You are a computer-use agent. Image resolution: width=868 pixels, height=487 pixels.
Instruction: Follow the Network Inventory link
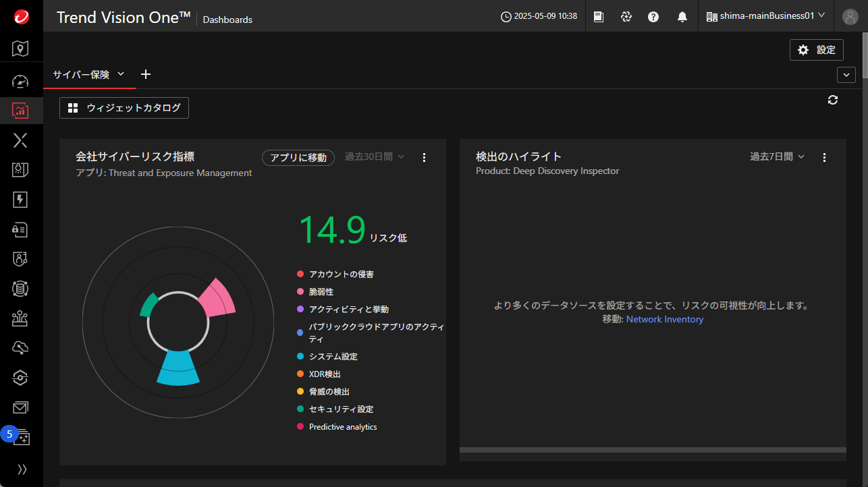665,320
